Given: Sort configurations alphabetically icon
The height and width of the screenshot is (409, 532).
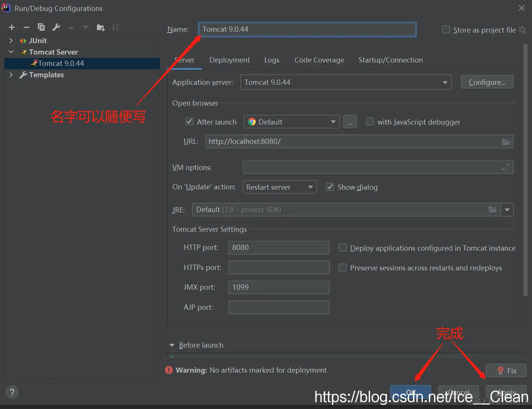Looking at the screenshot, I should point(115,27).
